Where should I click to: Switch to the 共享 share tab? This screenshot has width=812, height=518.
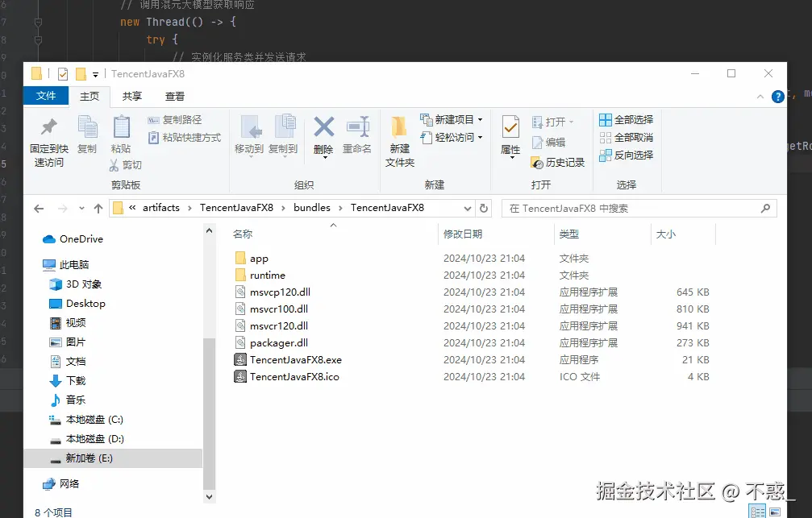tap(131, 96)
